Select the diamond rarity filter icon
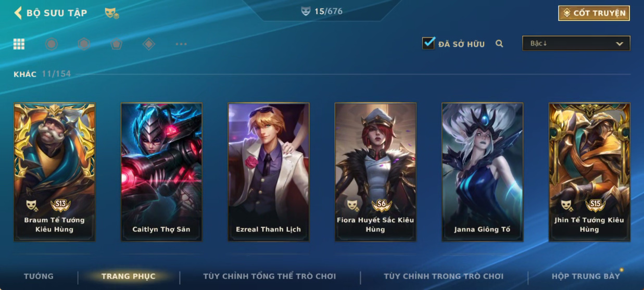 149,44
